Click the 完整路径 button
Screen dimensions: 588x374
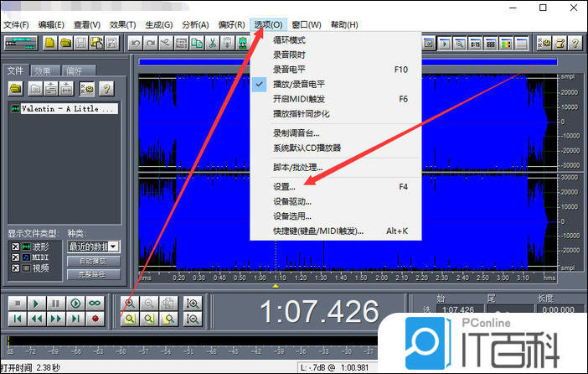point(94,274)
